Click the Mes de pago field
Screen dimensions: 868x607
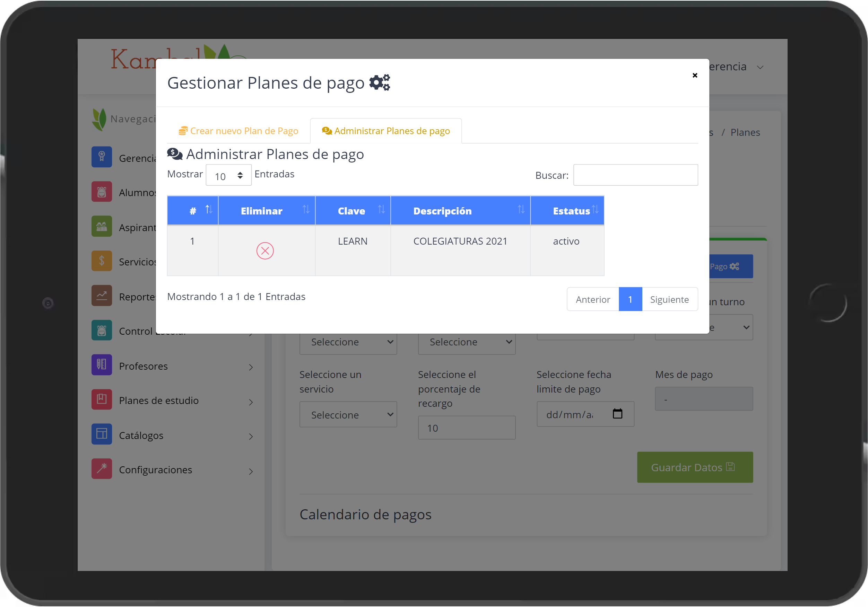tap(704, 399)
